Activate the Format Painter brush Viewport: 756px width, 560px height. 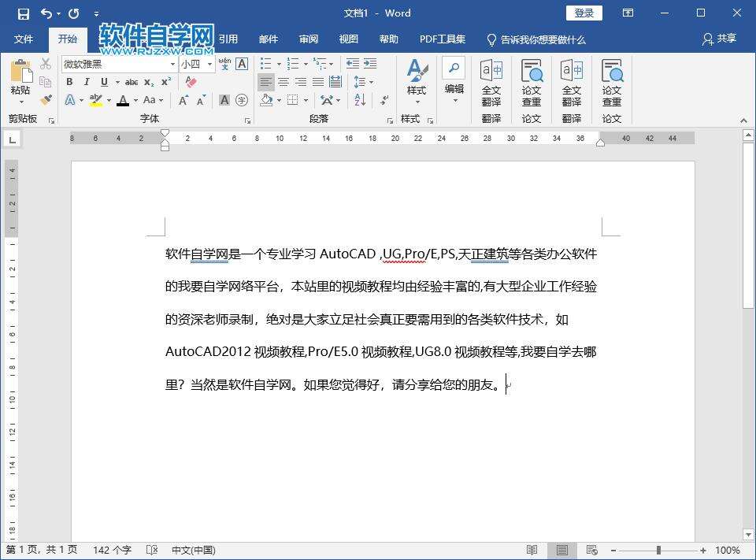coord(46,100)
